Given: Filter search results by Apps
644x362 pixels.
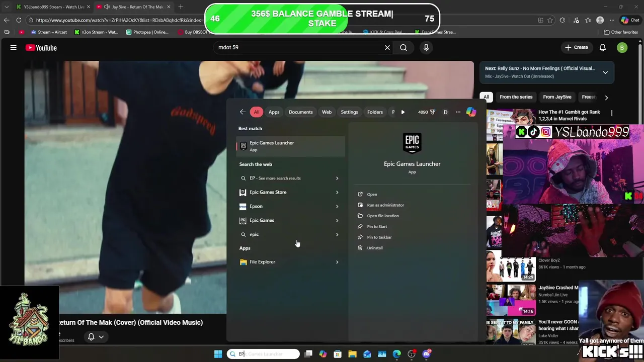Looking at the screenshot, I should click(x=274, y=112).
